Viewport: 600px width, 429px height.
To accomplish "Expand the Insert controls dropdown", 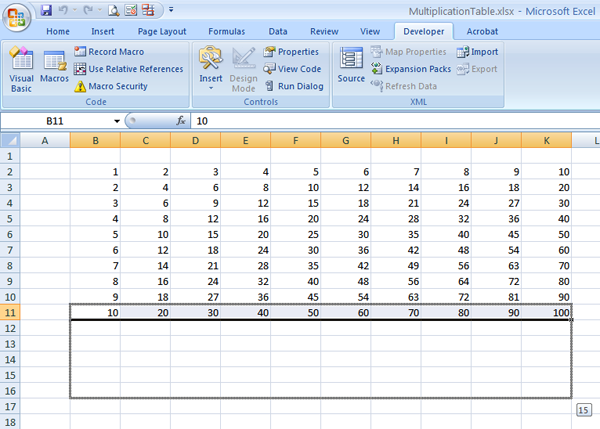I will [x=210, y=88].
